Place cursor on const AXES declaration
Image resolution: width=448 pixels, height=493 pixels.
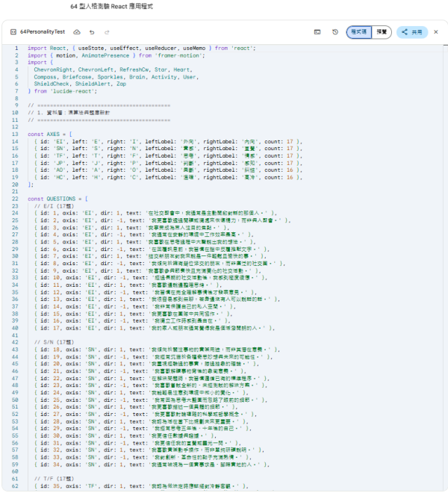click(x=49, y=134)
